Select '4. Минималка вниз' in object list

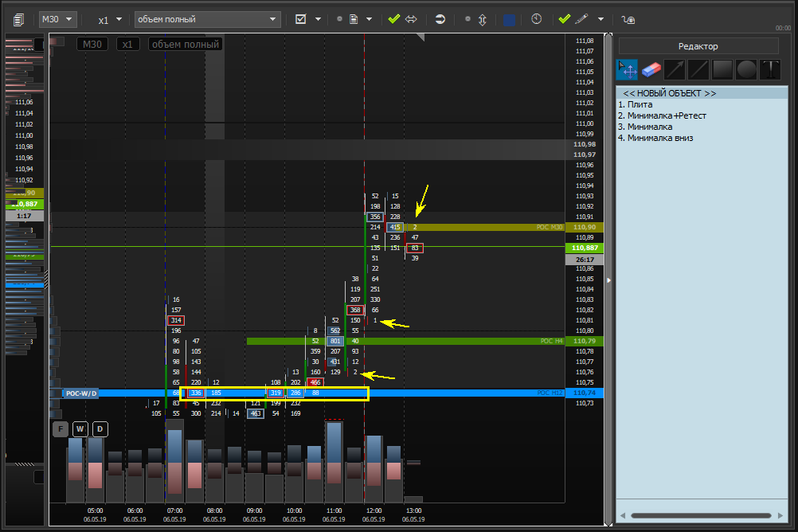click(702, 138)
